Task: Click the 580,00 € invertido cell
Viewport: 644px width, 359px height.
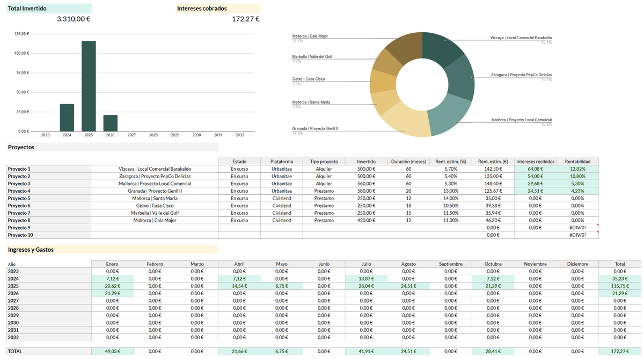Action: (367, 191)
